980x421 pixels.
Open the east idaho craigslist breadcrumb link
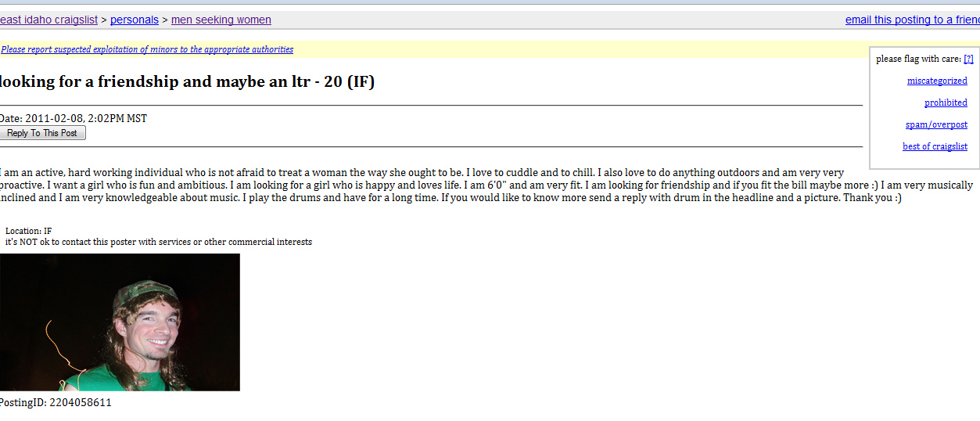[x=48, y=20]
